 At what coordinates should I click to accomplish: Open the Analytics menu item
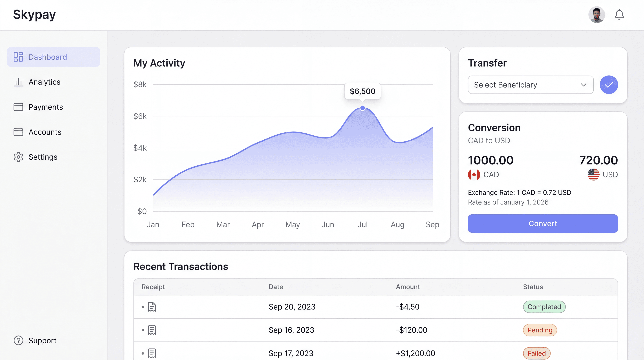point(44,82)
